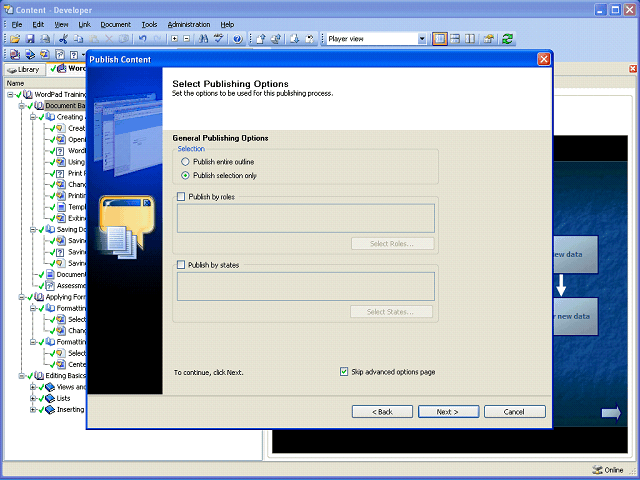The image size is (640, 480).
Task: Open the Edit menu
Action: 38,24
